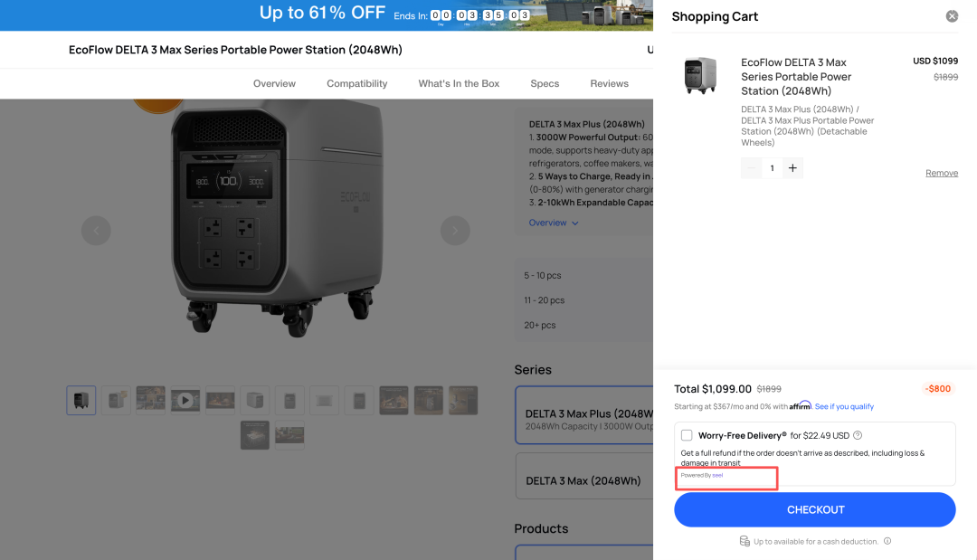Image resolution: width=977 pixels, height=560 pixels.
Task: Decrease item quantity with minus button
Action: (x=752, y=168)
